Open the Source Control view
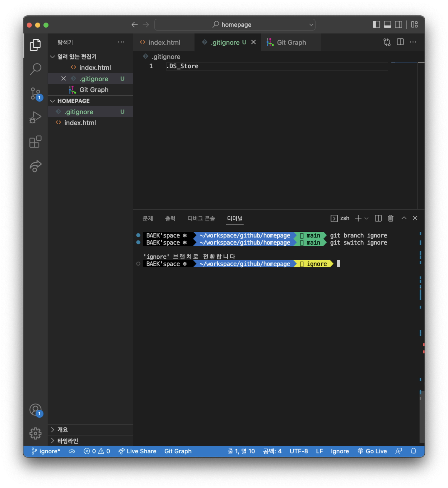This screenshot has height=488, width=448. pos(36,93)
